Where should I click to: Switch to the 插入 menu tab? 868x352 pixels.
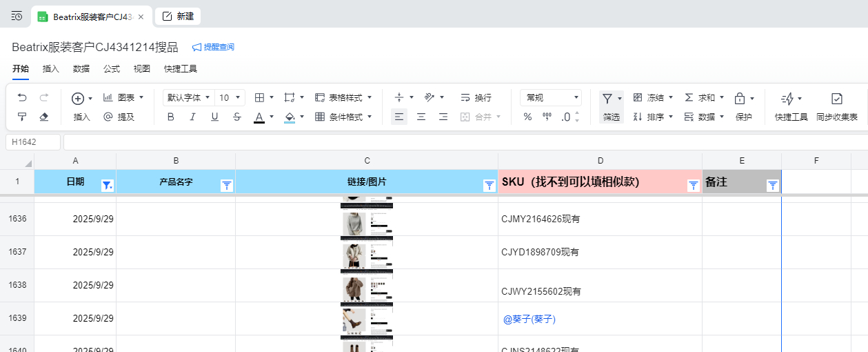[x=51, y=69]
